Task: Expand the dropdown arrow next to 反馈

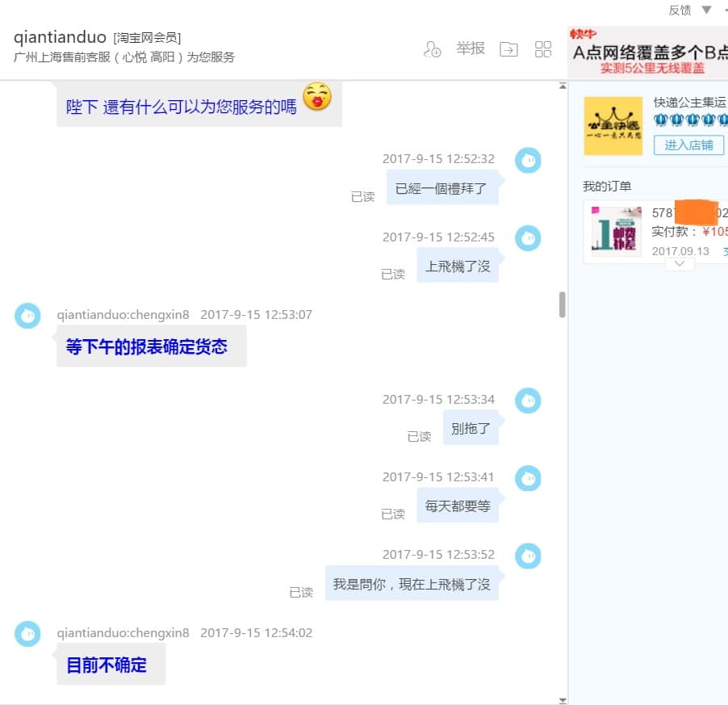Action: point(707,10)
